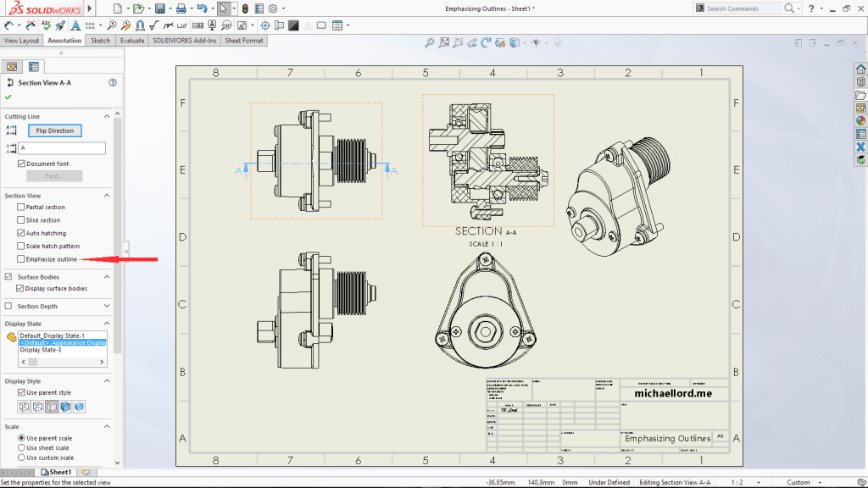Switch to the Sketch tab

(100, 41)
